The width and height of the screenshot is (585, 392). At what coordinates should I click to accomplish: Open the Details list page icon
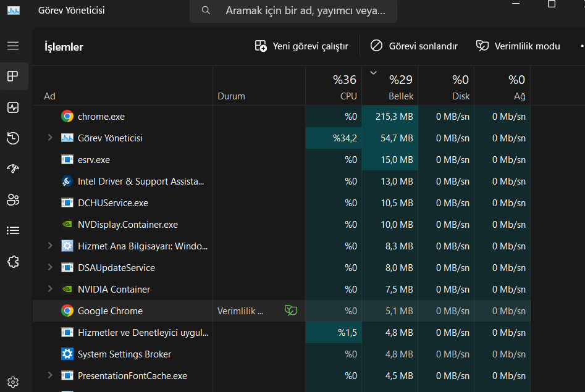13,230
